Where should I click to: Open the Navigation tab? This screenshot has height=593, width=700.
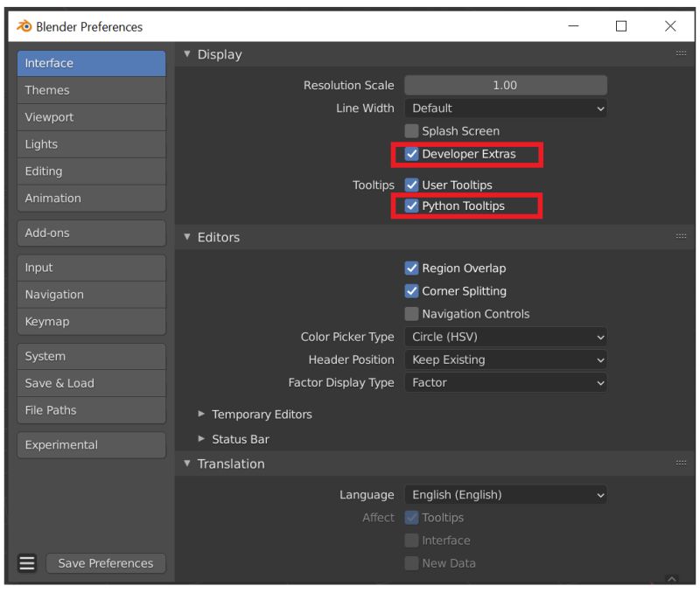92,295
